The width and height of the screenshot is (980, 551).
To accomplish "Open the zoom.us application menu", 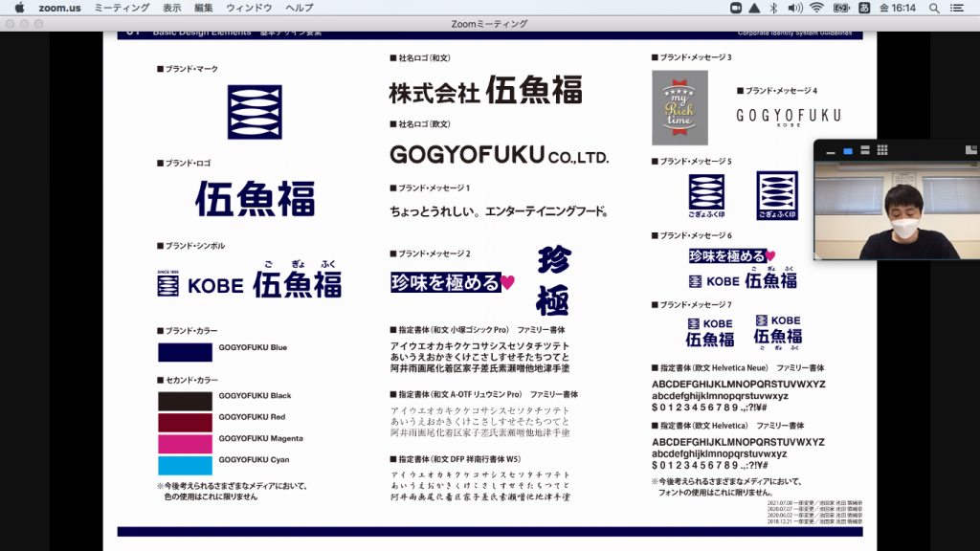I will pos(60,8).
